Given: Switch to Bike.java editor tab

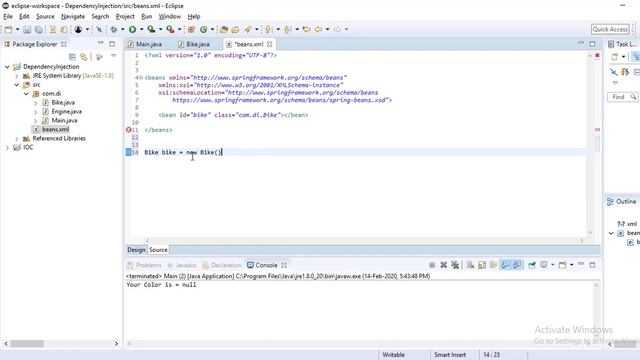Looking at the screenshot, I should click(194, 44).
